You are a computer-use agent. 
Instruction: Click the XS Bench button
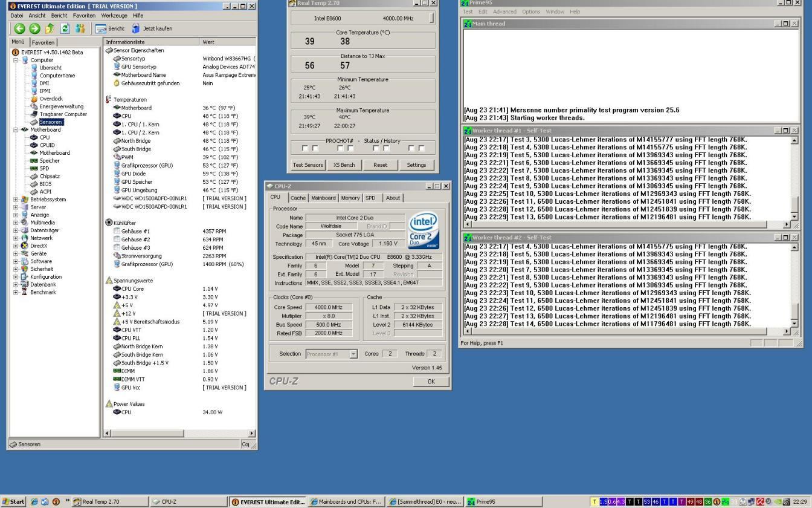[344, 165]
